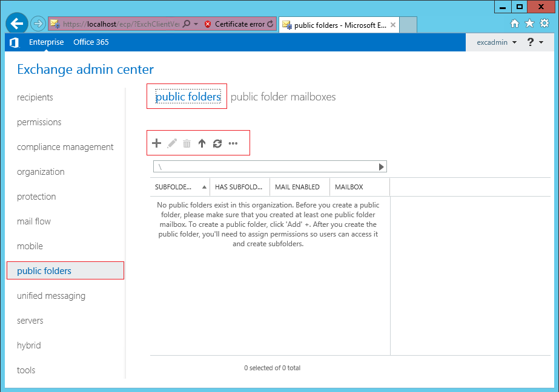
Task: Open the More options ellipsis menu
Action: tap(233, 143)
